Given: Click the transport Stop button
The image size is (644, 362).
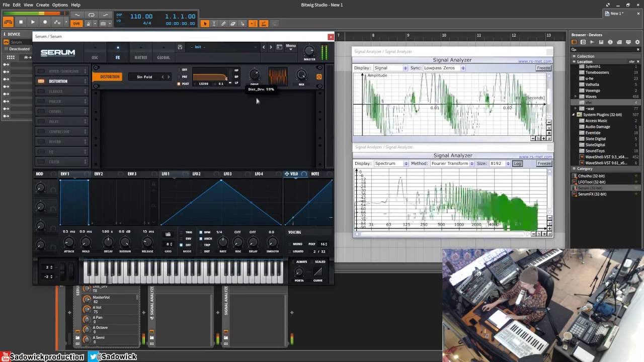Looking at the screenshot, I should 21,22.
